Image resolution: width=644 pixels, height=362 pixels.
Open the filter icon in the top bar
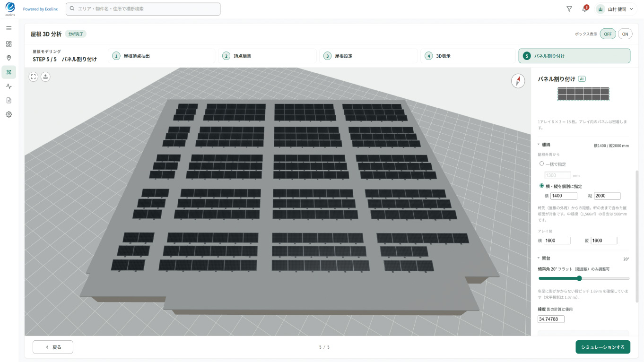(569, 9)
